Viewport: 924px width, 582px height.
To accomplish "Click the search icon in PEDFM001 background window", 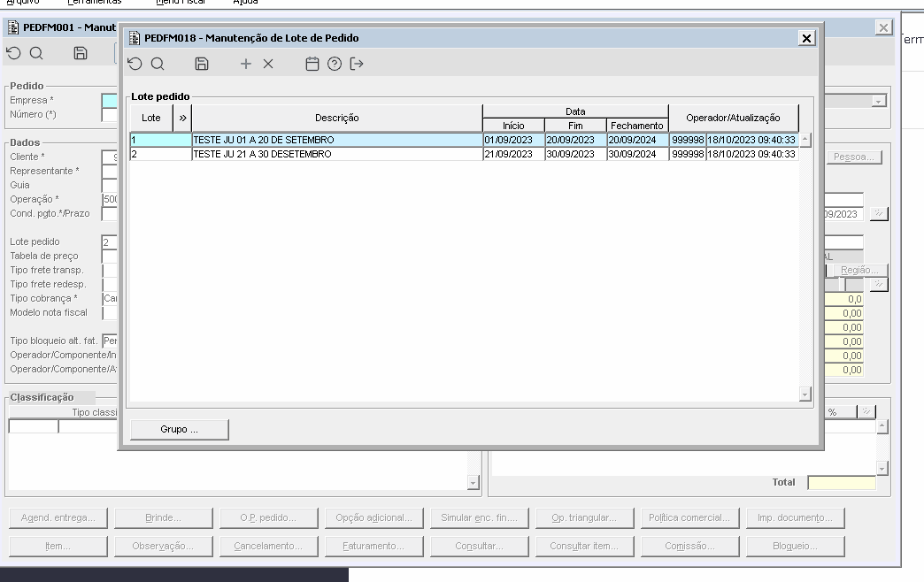I will point(36,53).
